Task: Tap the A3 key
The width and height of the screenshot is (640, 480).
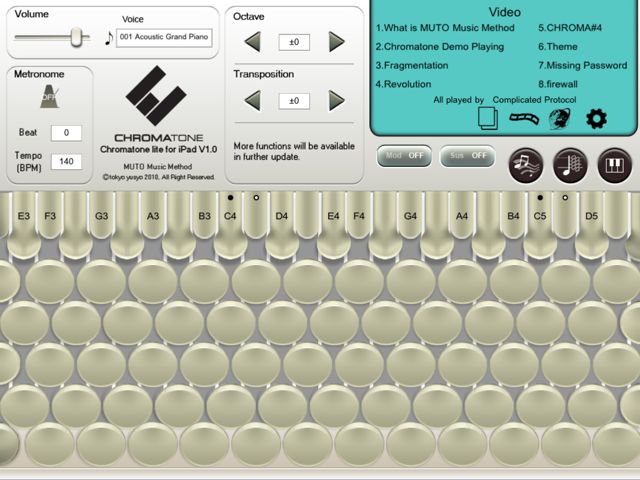Action: 153,216
